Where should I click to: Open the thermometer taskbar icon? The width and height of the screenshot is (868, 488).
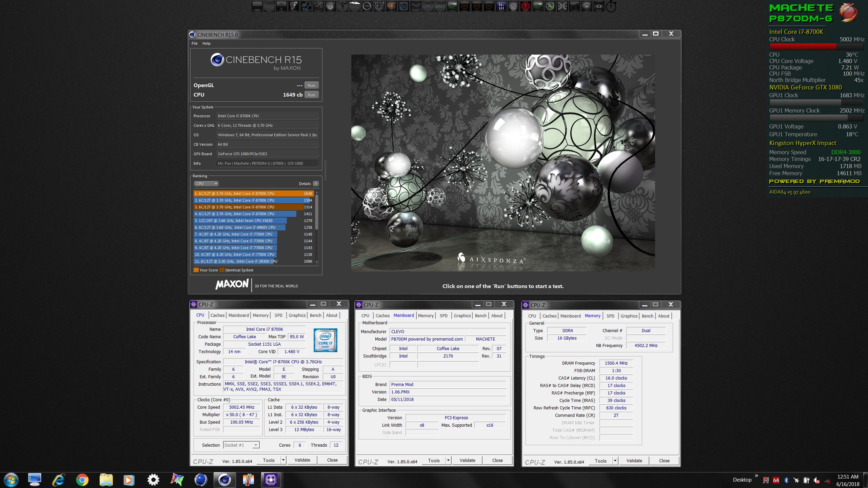[248, 480]
